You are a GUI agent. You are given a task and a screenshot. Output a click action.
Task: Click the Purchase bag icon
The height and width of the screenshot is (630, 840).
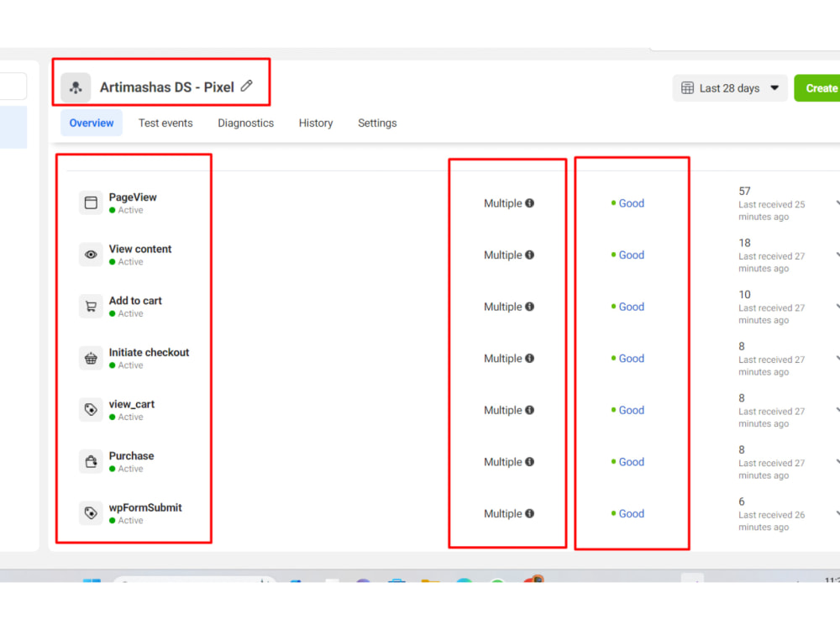[x=91, y=461]
